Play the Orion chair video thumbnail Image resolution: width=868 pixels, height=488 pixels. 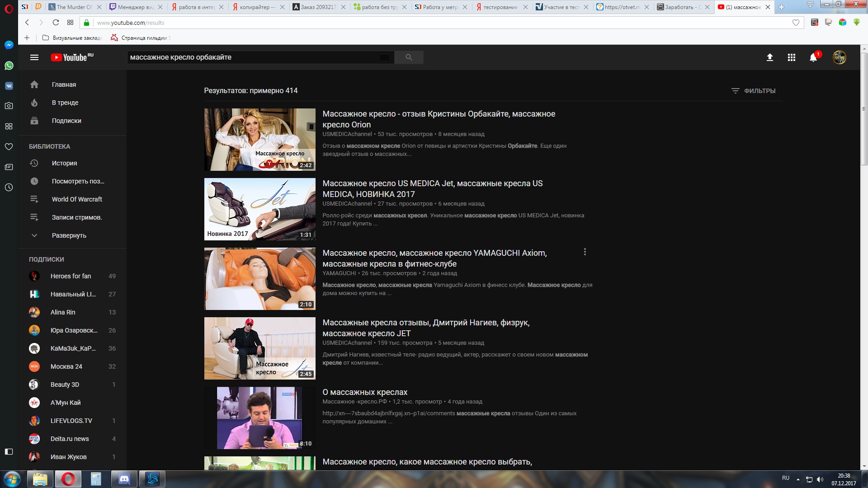(259, 140)
